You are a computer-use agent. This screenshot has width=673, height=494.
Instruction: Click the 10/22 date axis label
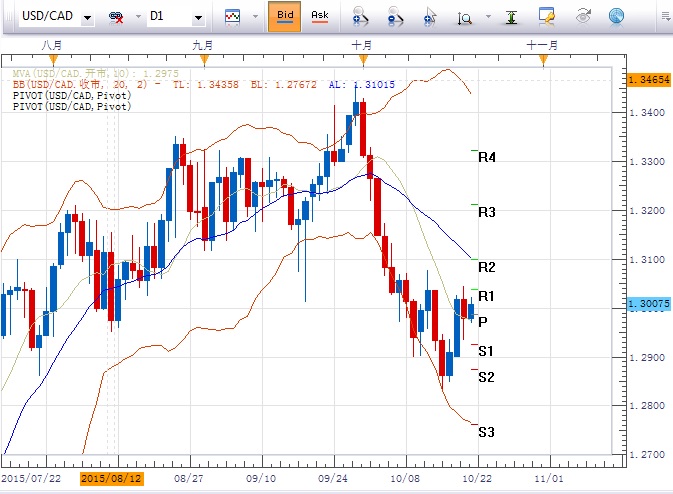pos(477,479)
